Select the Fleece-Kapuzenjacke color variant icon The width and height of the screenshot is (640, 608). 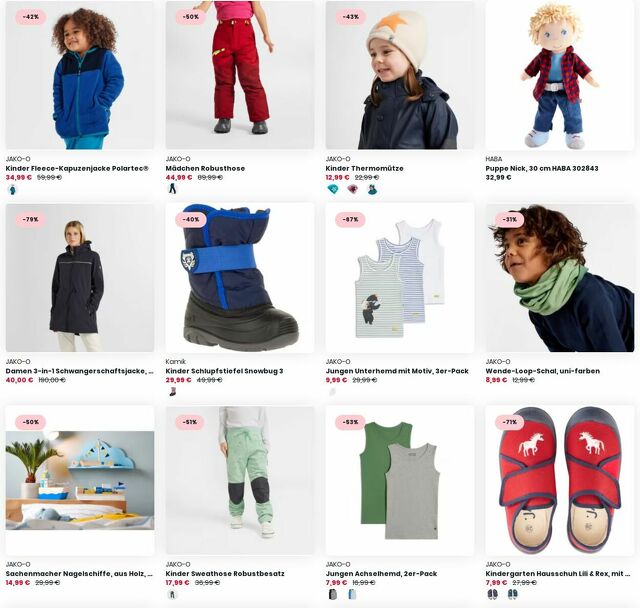(x=13, y=189)
